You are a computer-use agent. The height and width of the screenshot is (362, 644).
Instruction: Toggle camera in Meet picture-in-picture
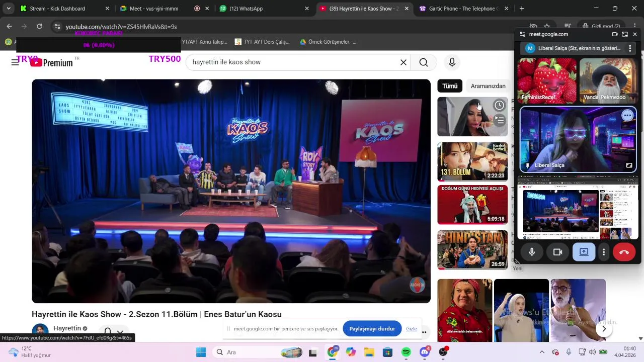coord(557,252)
